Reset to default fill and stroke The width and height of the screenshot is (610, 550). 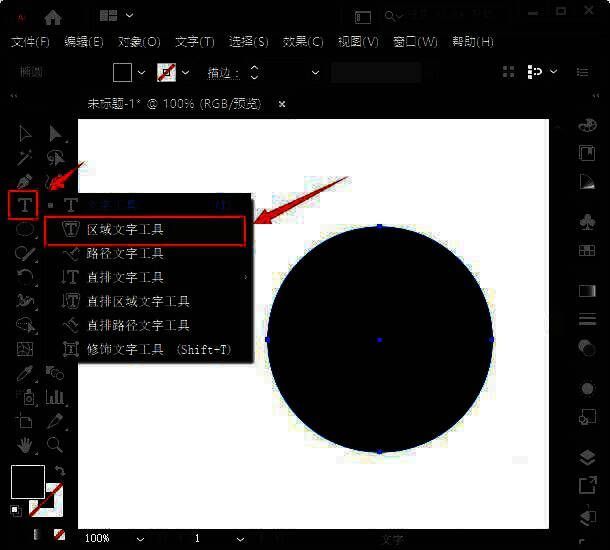pyautogui.click(x=16, y=510)
